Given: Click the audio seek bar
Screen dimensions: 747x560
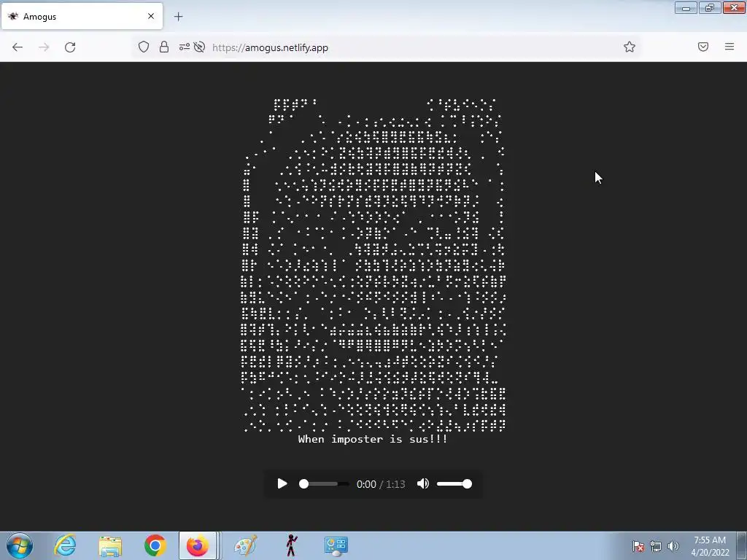Looking at the screenshot, I should click(x=323, y=484).
